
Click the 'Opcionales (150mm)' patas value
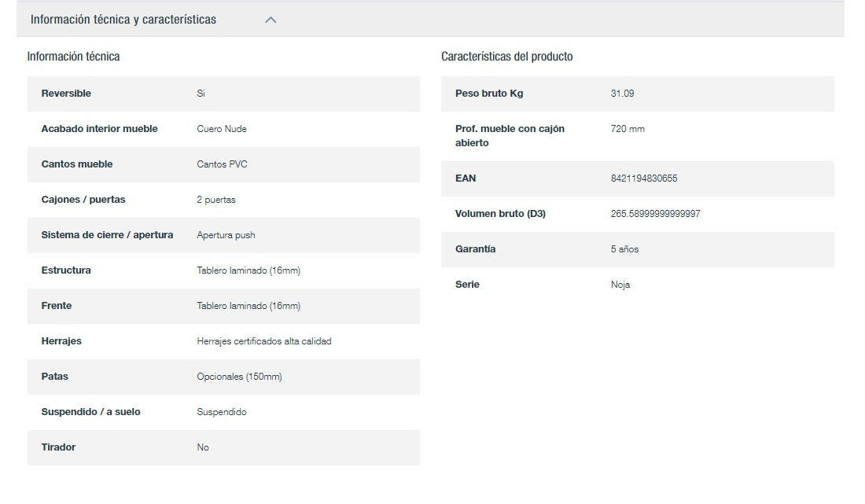[239, 377]
